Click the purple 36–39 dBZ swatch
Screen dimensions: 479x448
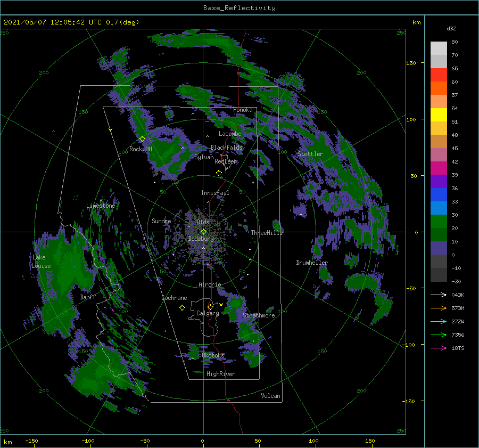click(x=439, y=182)
